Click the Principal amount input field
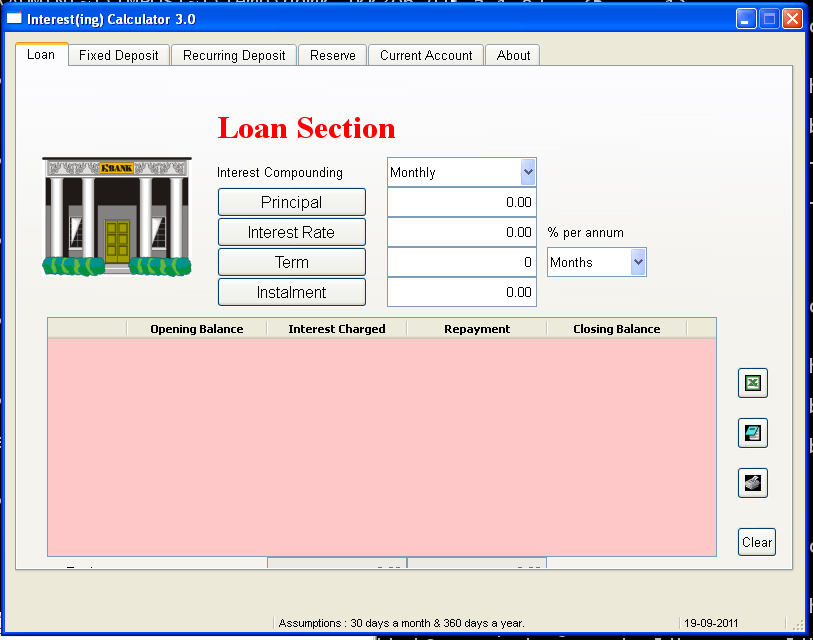This screenshot has width=813, height=640. [x=461, y=202]
